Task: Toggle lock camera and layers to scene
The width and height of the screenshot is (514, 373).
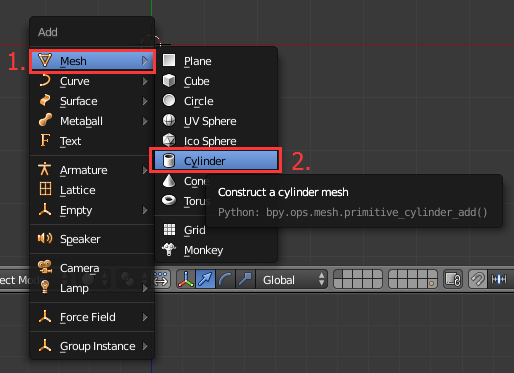Action: click(453, 279)
